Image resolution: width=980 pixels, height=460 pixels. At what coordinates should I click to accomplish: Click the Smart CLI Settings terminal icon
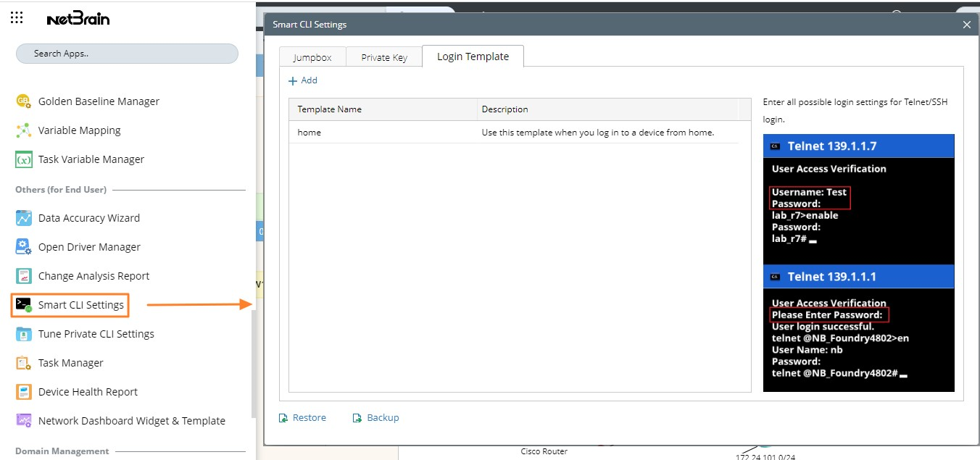[x=24, y=305]
